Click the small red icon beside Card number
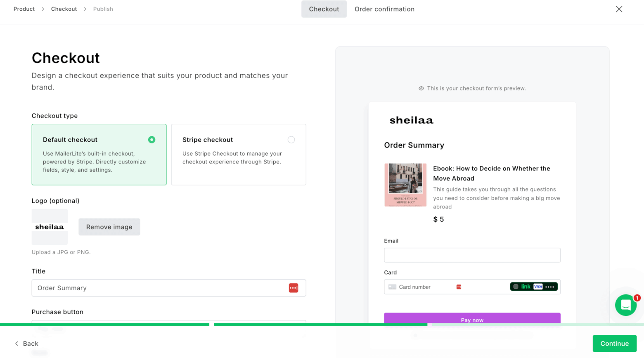This screenshot has width=644, height=358. pyautogui.click(x=459, y=287)
